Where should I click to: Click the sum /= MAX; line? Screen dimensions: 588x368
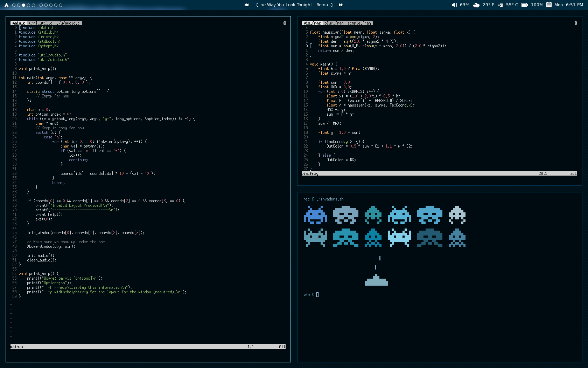coord(330,123)
